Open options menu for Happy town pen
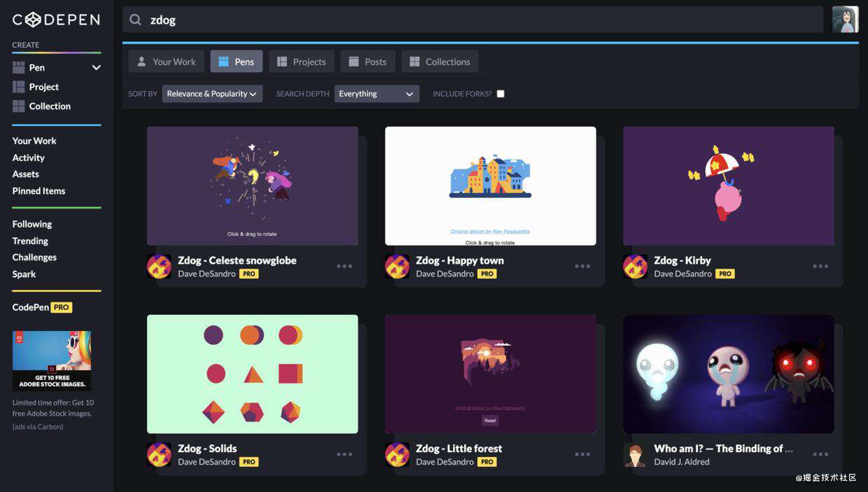The width and height of the screenshot is (868, 492). click(582, 266)
